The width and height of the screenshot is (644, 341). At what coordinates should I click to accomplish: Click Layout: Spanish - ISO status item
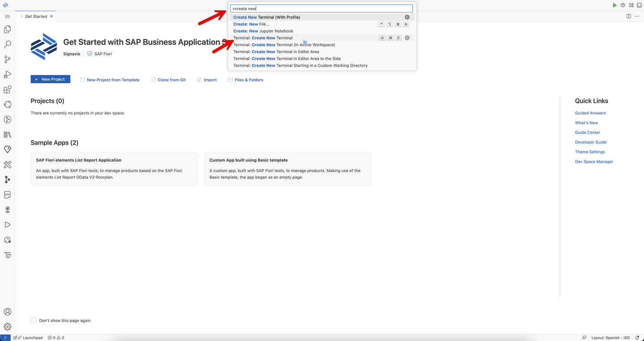[610, 337]
